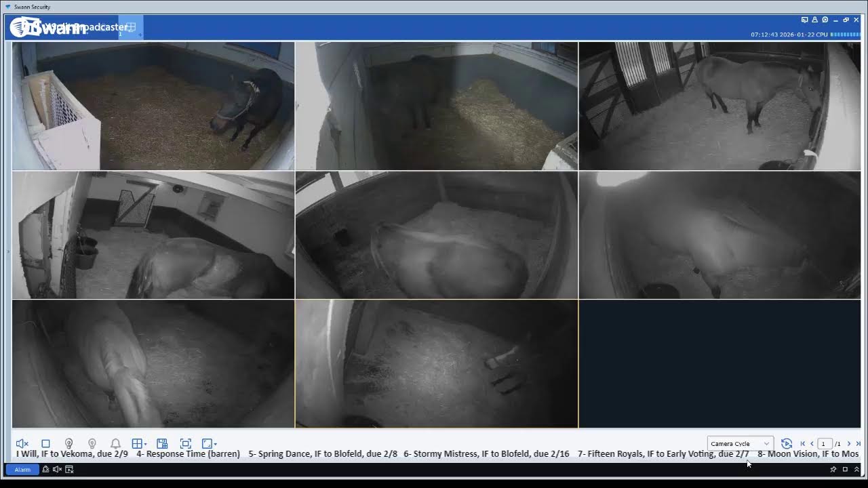Unmute audio via speaker icon in live view toolbar
The image size is (868, 488).
(x=22, y=443)
